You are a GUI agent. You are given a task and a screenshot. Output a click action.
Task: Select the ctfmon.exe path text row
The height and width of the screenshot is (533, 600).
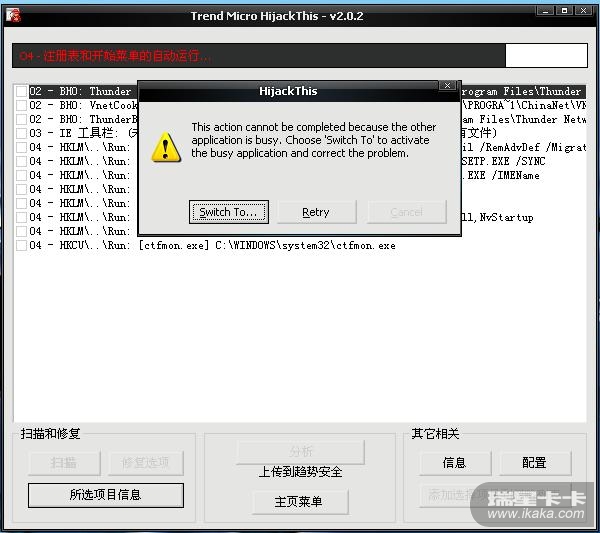212,245
